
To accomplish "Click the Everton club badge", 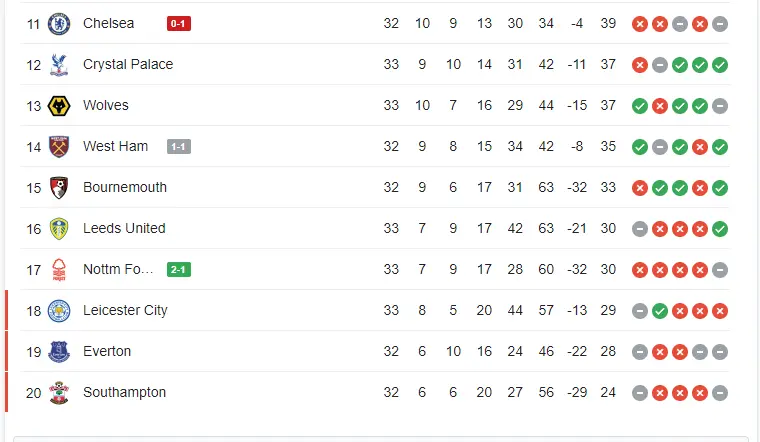I will coord(60,351).
